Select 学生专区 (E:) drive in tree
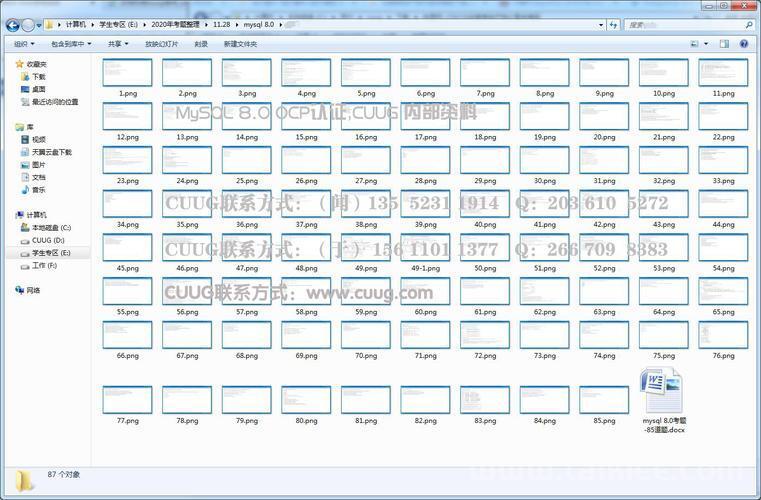This screenshot has height=500, width=761. coord(46,253)
